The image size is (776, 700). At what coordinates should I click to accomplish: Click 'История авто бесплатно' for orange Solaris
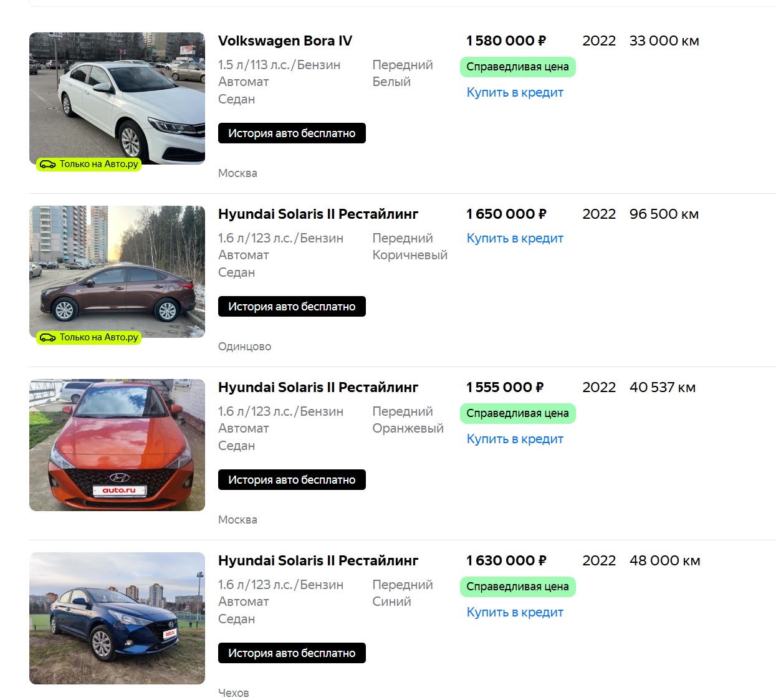click(292, 480)
